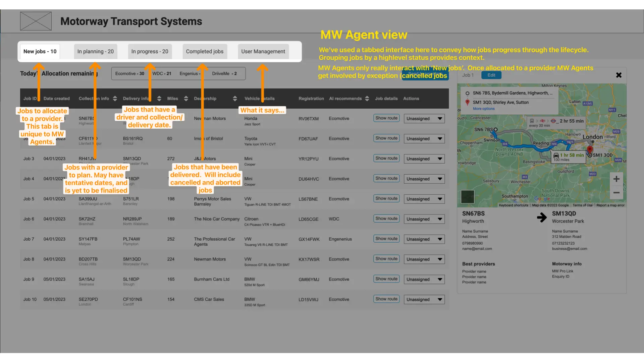Expand Unassigned dropdown for Job 3
Image resolution: width=644 pixels, height=362 pixels.
pyautogui.click(x=424, y=159)
